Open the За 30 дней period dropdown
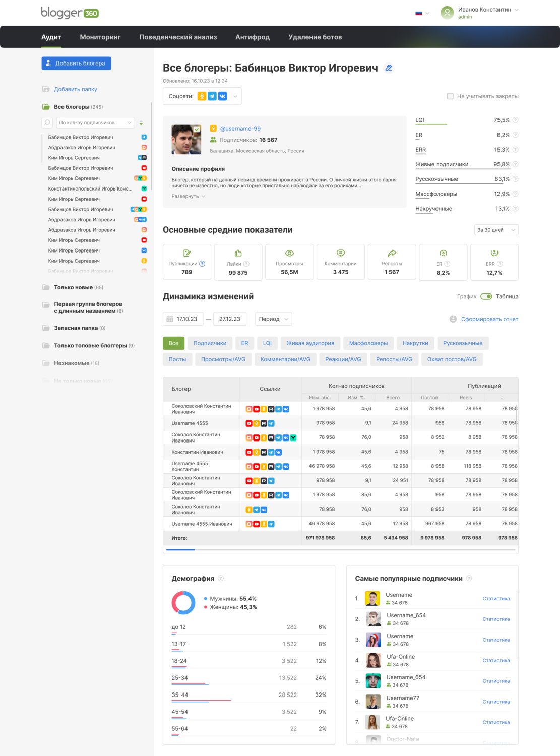 click(496, 230)
